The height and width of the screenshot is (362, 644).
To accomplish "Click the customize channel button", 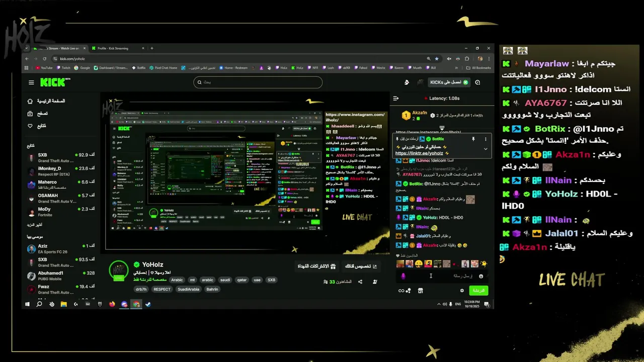I will coord(360,266).
